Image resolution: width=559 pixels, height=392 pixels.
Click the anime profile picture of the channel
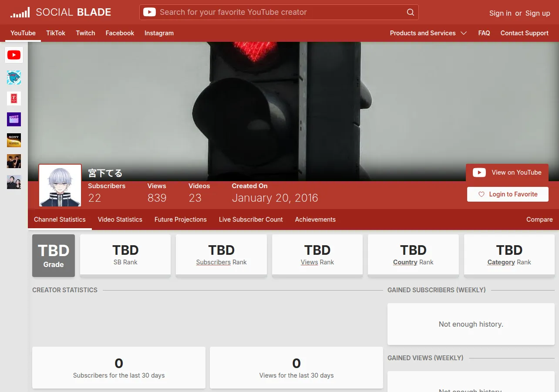point(60,185)
